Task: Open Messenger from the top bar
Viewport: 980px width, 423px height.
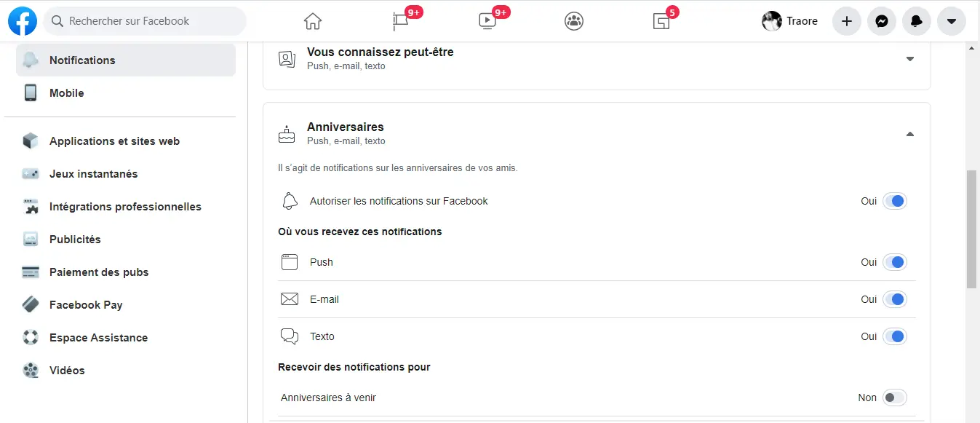Action: pyautogui.click(x=881, y=21)
